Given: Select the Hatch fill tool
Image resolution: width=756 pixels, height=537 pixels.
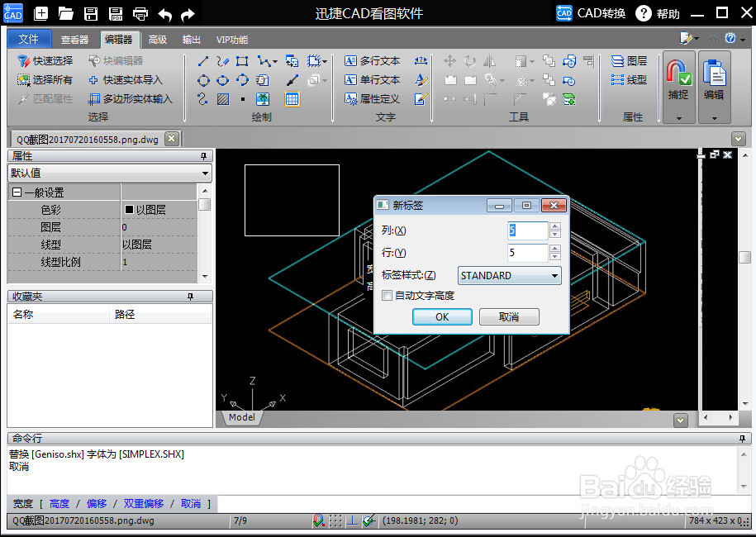Looking at the screenshot, I should point(223,99).
